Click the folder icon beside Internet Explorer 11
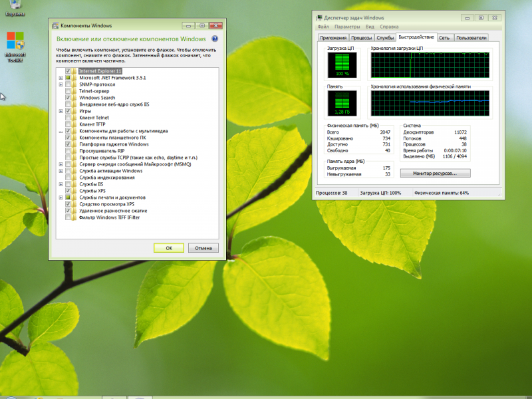 (74, 71)
